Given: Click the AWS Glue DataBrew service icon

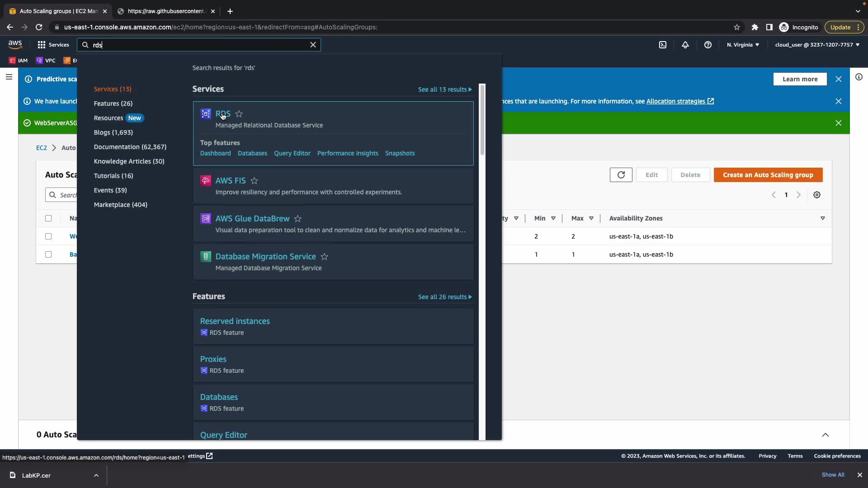Looking at the screenshot, I should pos(206,219).
